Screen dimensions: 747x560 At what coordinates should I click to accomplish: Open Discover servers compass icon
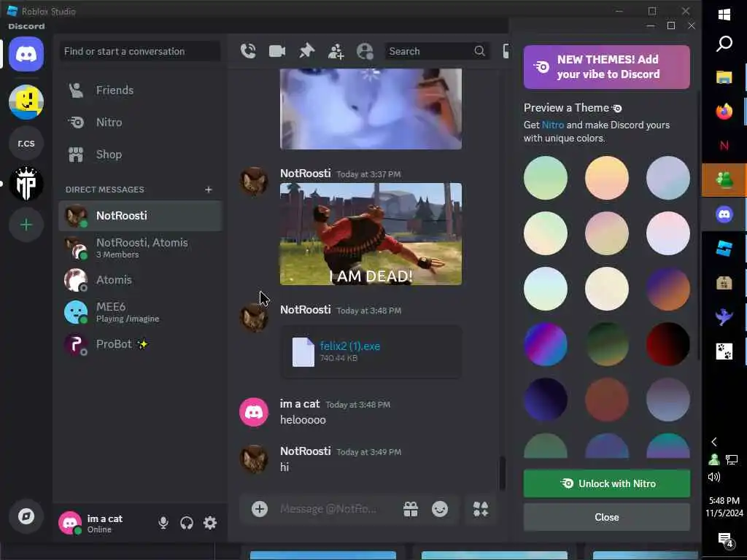[x=26, y=516]
